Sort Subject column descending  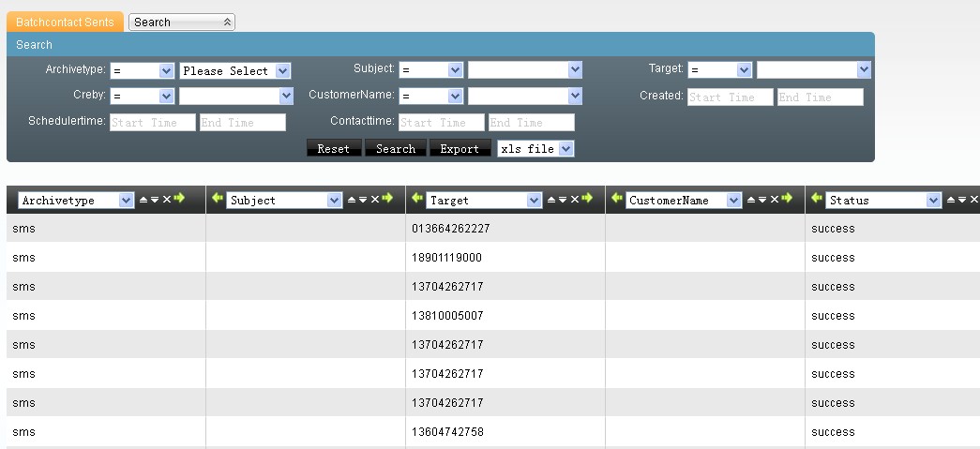click(363, 200)
